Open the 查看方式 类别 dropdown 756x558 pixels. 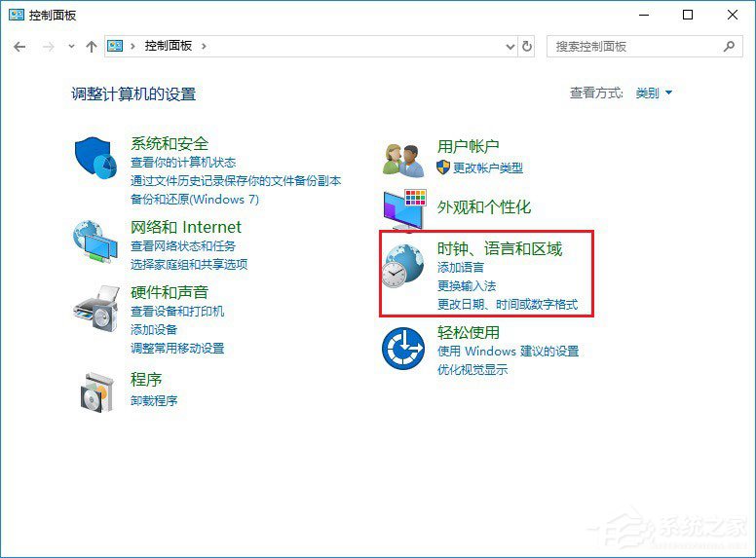pos(654,93)
